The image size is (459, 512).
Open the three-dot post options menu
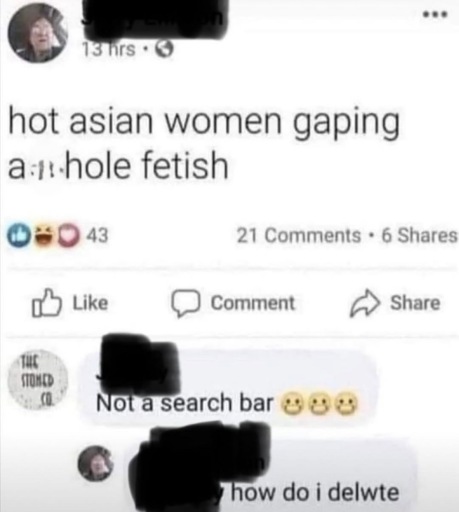(436, 14)
